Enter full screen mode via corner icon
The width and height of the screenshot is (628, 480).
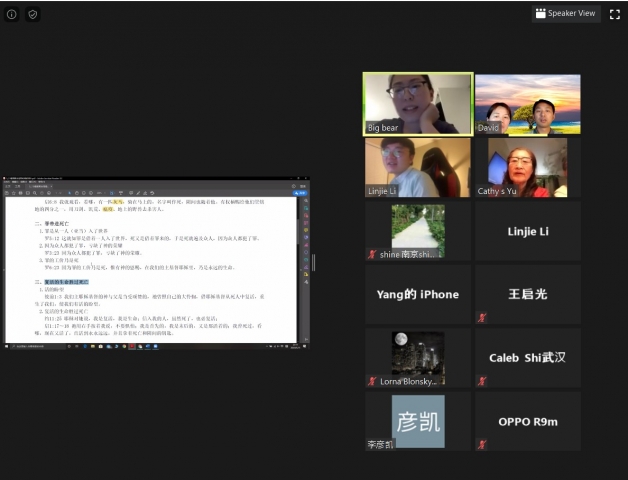pyautogui.click(x=614, y=14)
